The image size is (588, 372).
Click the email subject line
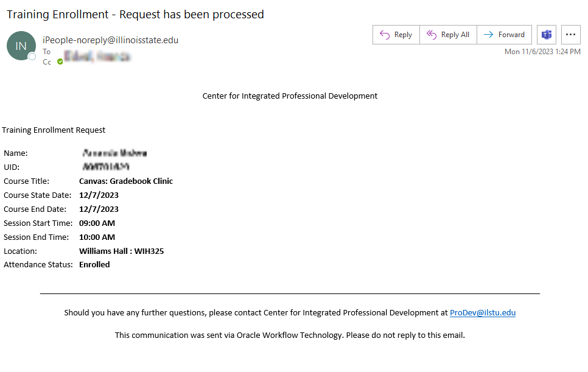tap(135, 15)
